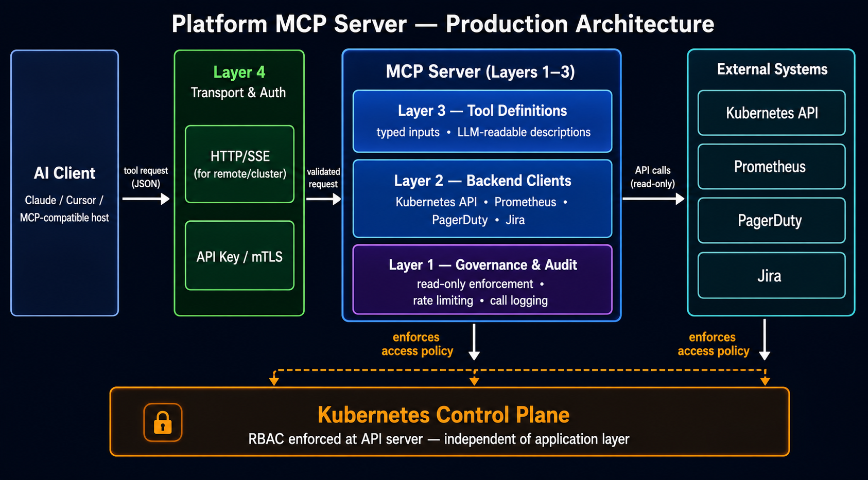Click the green 'Layer 4' heading
This screenshot has width=868, height=480.
click(239, 72)
